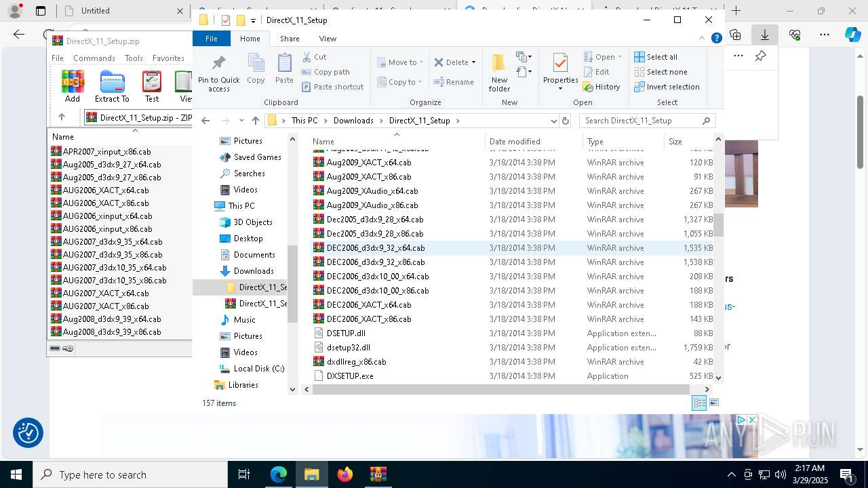Sort files by Date modified column
The height and width of the screenshot is (488, 868).
coord(534,142)
